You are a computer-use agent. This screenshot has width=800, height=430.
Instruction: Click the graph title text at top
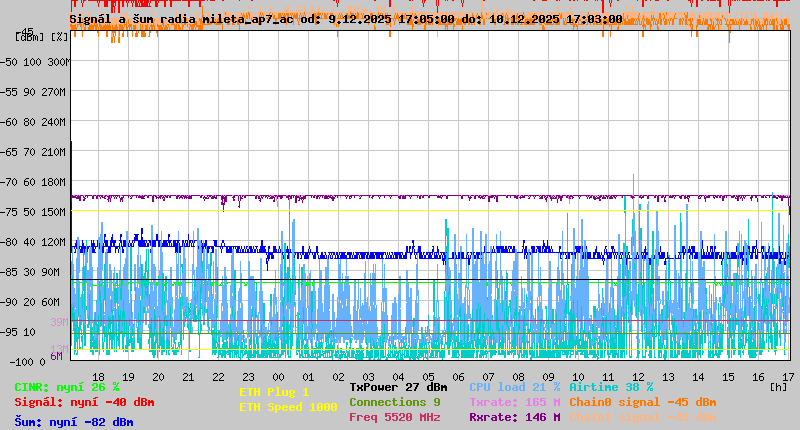(345, 19)
